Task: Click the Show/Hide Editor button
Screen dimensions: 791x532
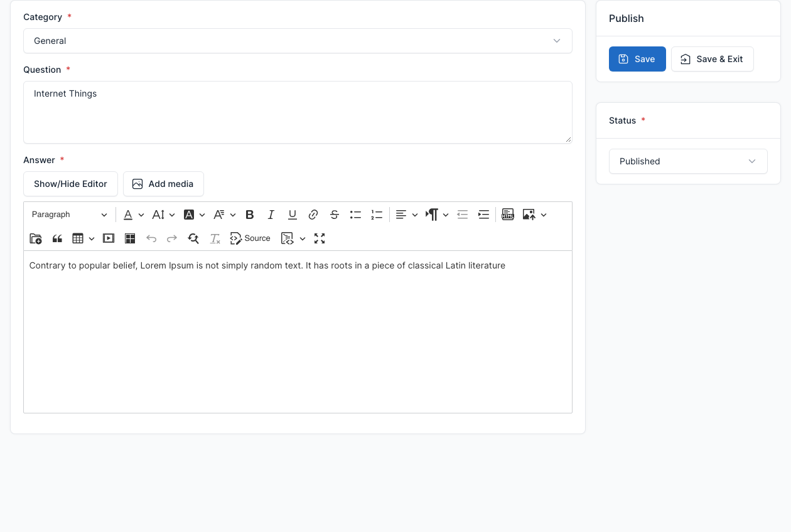Action: click(70, 184)
